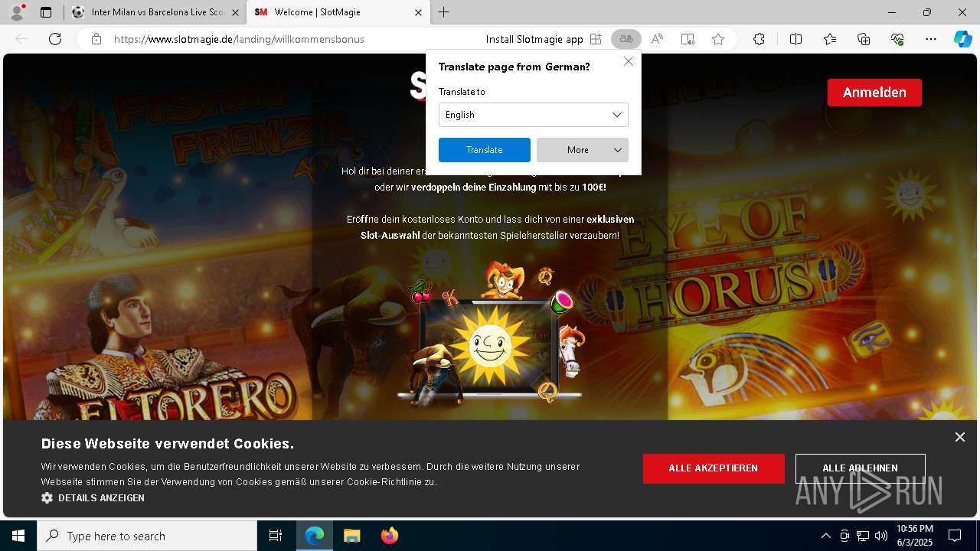Image resolution: width=980 pixels, height=551 pixels.
Task: Start Read aloud
Action: 657,39
